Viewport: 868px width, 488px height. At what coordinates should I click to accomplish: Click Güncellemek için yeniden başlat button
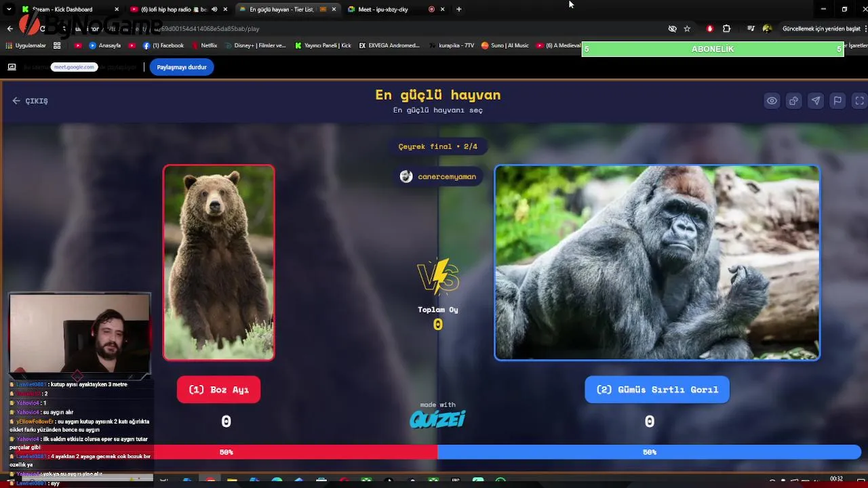coord(821,28)
